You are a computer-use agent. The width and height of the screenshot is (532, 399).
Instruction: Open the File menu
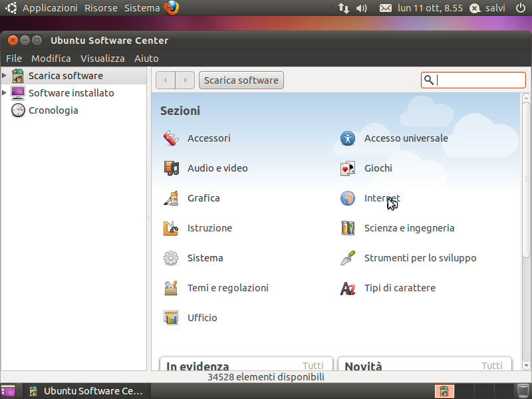tap(14, 59)
